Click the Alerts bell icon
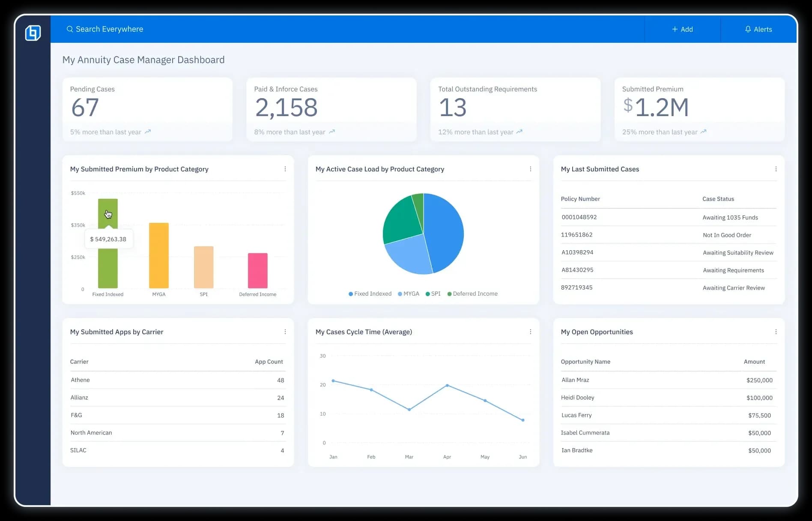Image resolution: width=812 pixels, height=521 pixels. [748, 29]
